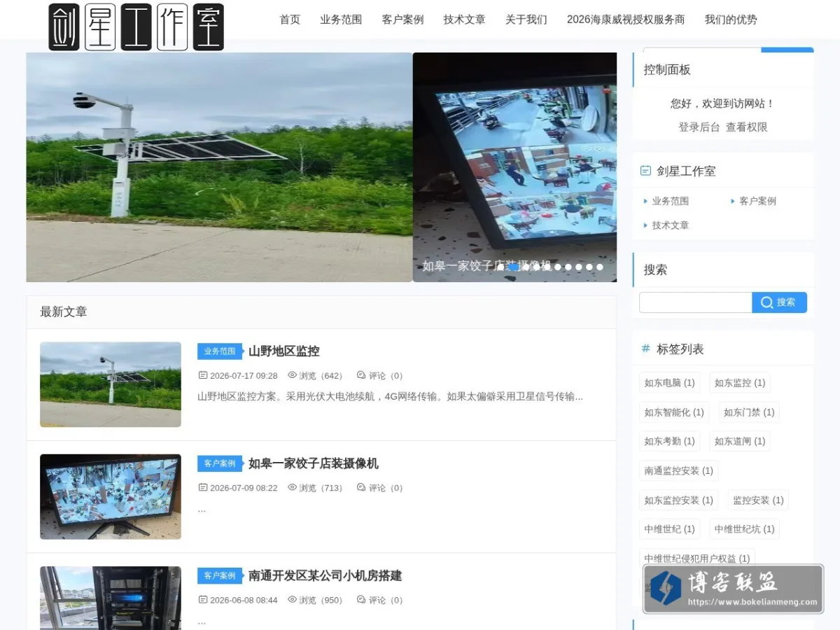Click comment icon on 山野地区监控 article
The height and width of the screenshot is (630, 840).
click(361, 375)
